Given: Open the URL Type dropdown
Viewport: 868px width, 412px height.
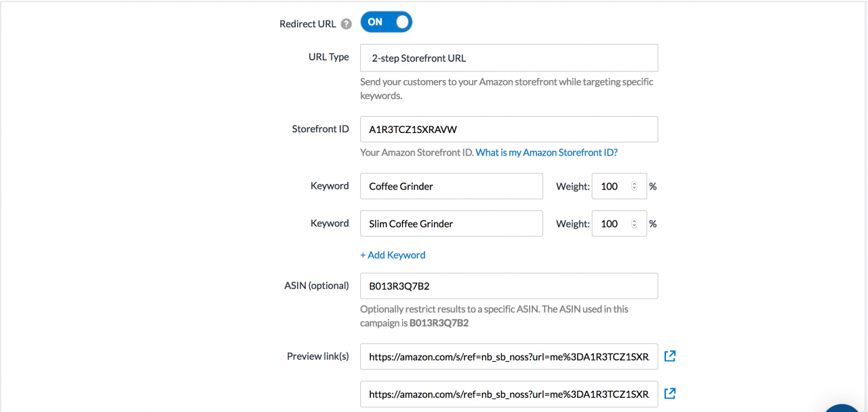Looking at the screenshot, I should point(509,58).
